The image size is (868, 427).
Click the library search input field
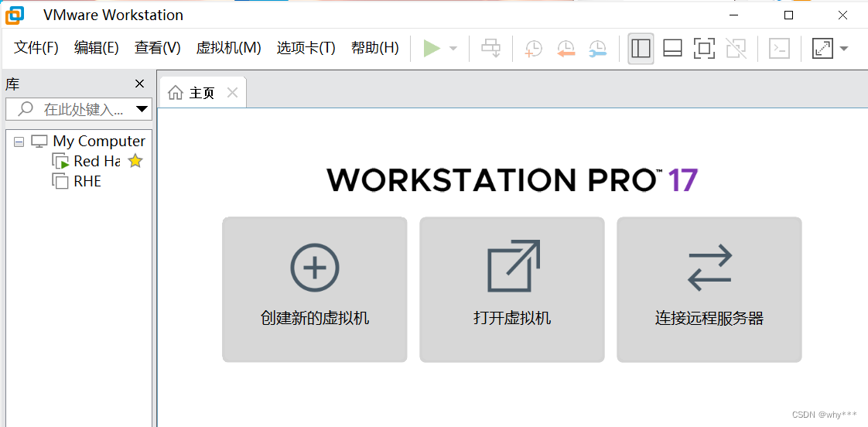[79, 109]
